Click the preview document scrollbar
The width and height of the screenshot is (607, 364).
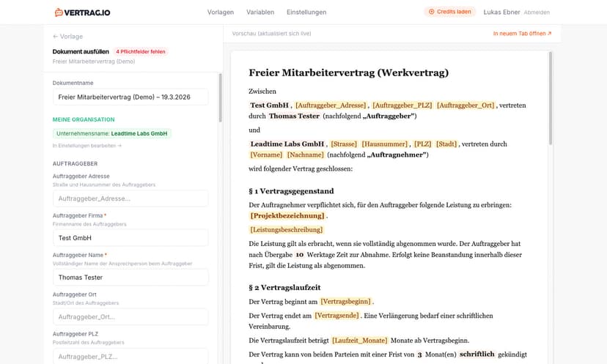551,99
